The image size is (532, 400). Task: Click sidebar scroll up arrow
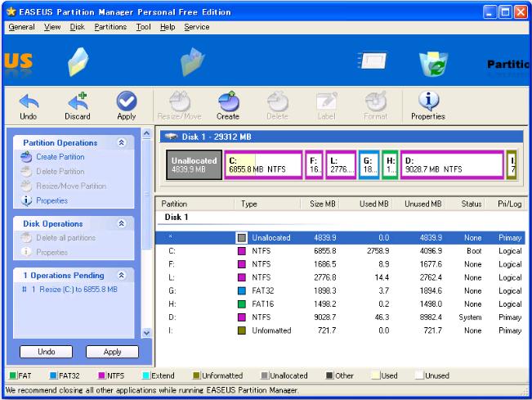click(146, 133)
